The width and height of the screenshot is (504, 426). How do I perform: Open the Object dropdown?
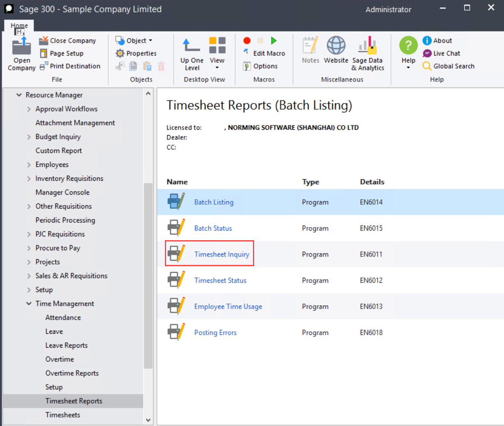coord(134,41)
